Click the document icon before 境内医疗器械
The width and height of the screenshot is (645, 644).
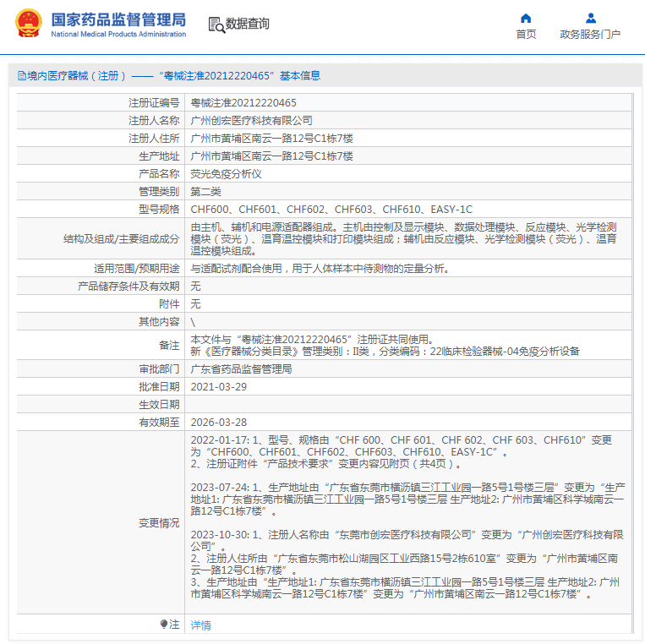[x=22, y=76]
